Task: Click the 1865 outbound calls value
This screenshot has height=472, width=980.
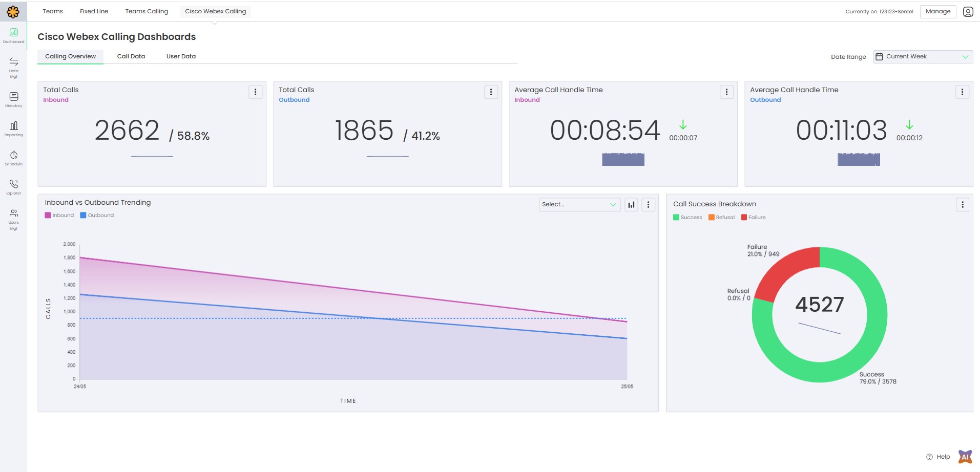Action: pos(364,130)
